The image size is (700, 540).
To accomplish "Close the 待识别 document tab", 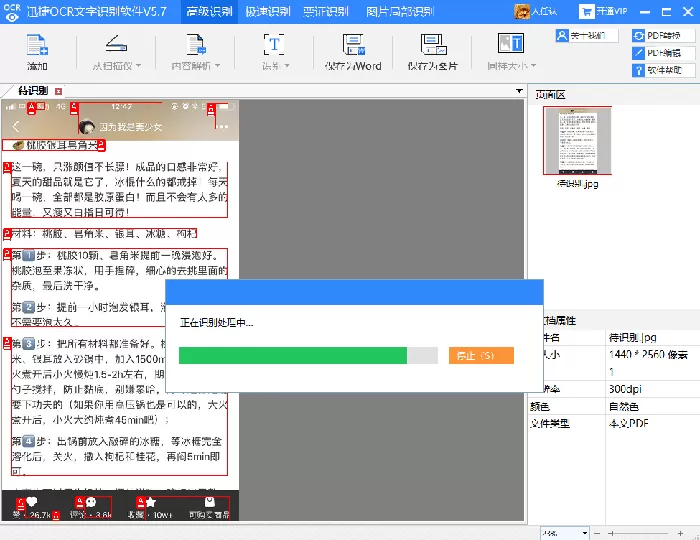I will pos(58,91).
